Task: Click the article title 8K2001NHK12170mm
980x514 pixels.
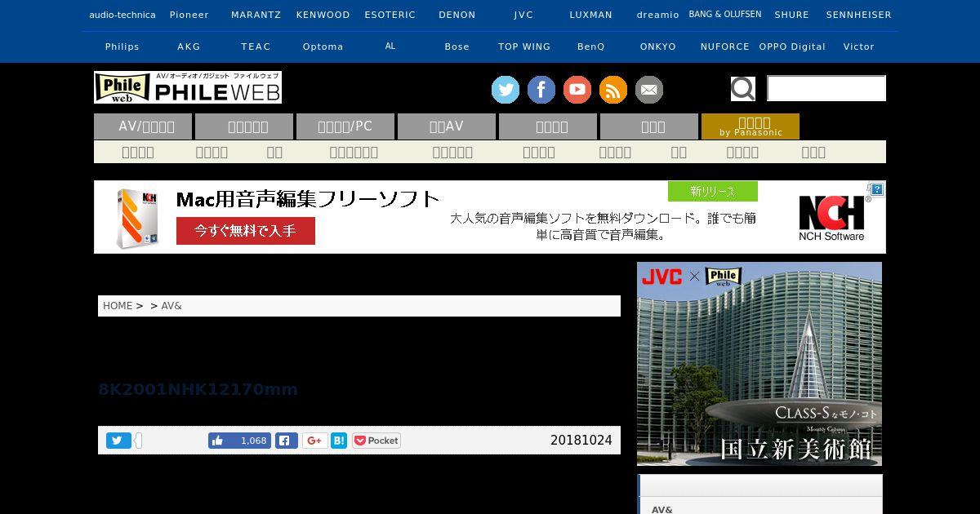Action: click(198, 389)
